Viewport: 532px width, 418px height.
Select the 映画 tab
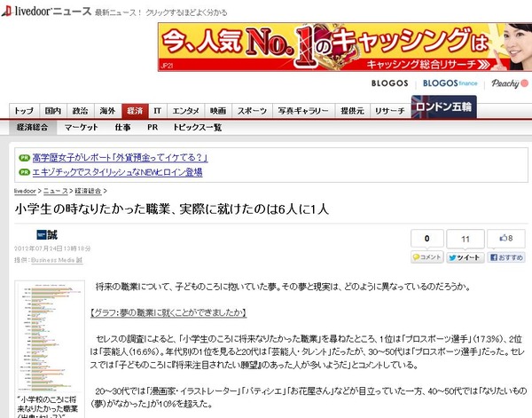click(x=218, y=111)
